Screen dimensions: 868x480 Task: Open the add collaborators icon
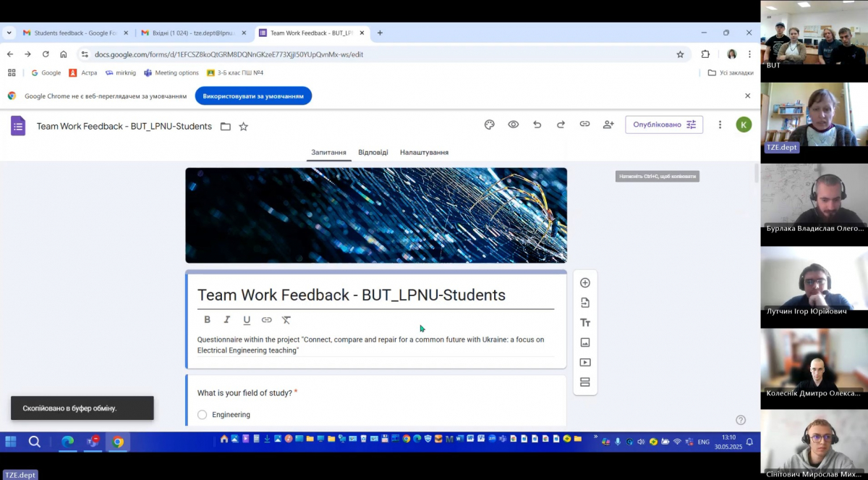(x=608, y=125)
